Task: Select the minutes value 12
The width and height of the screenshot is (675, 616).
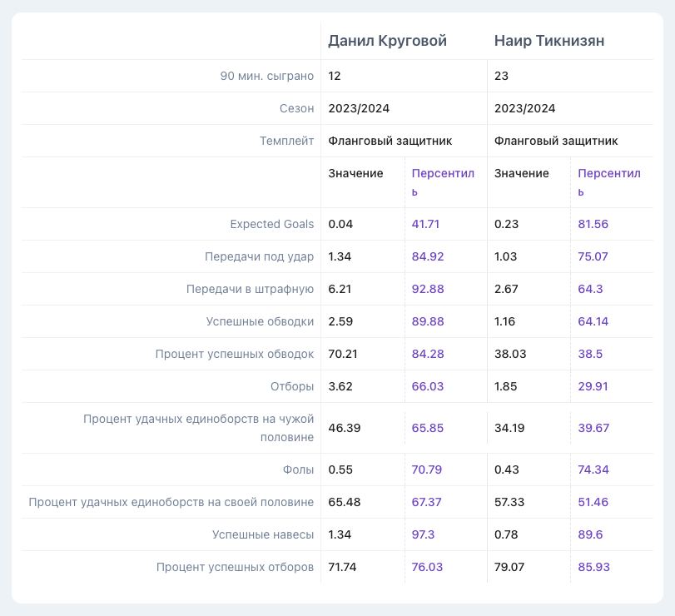Action: coord(335,76)
